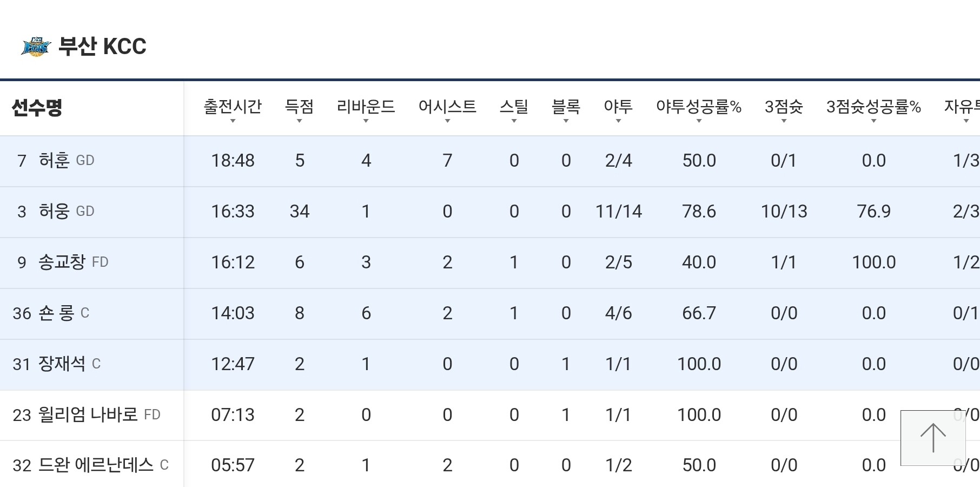Viewport: 980px width, 487px height.
Task: Sort by 출전시간 column arrow
Action: (x=233, y=121)
